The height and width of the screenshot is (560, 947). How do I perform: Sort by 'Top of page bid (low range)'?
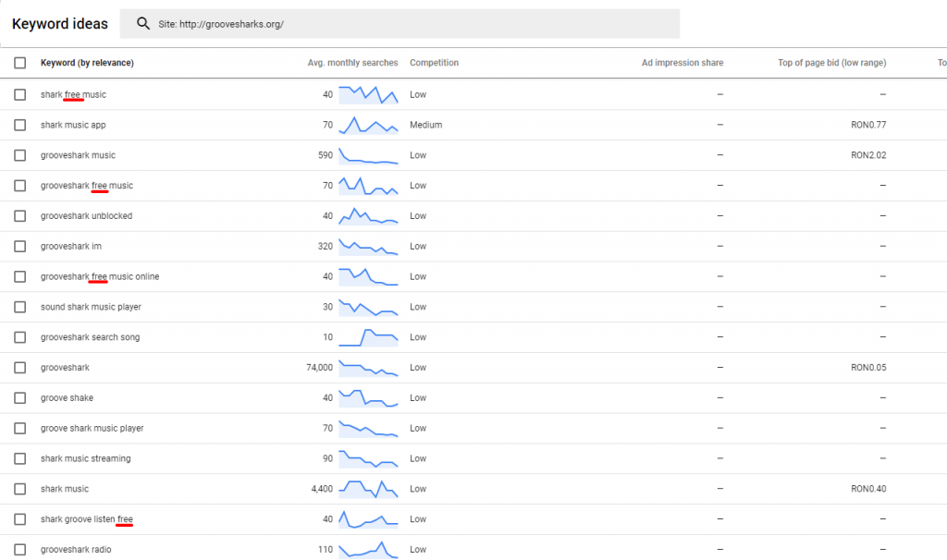click(831, 63)
